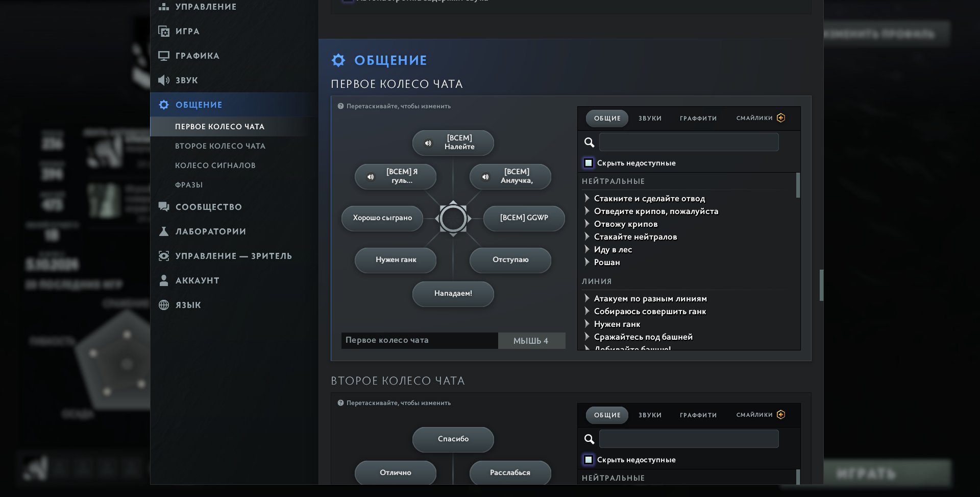Expand 'Атакуем по разным линиям' phrase
This screenshot has width=980, height=497.
(x=587, y=298)
